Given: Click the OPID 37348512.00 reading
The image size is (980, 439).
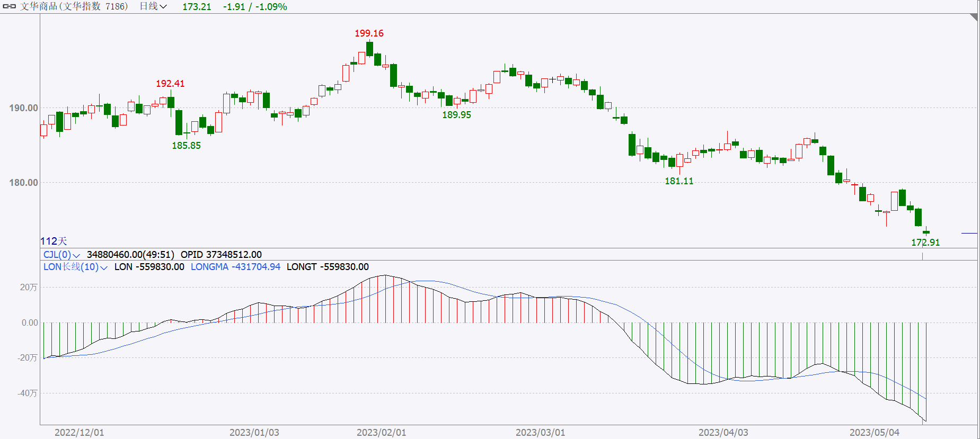Looking at the screenshot, I should 221,255.
